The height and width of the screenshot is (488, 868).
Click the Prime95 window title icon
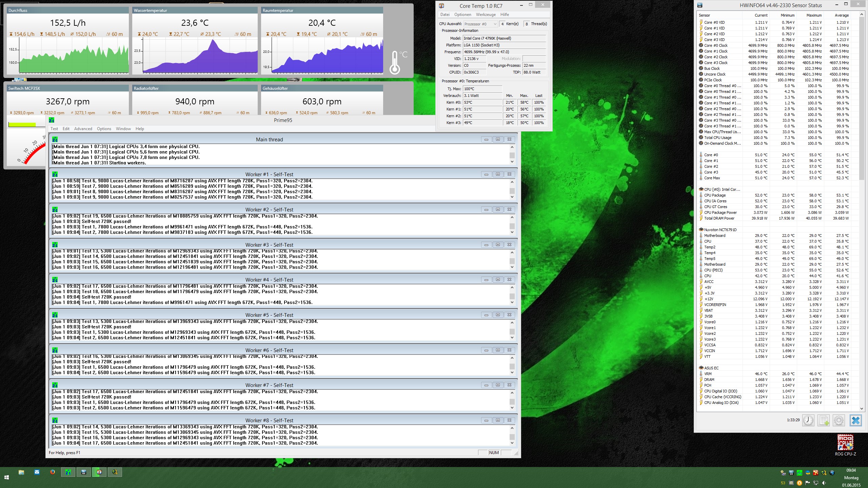click(x=52, y=120)
